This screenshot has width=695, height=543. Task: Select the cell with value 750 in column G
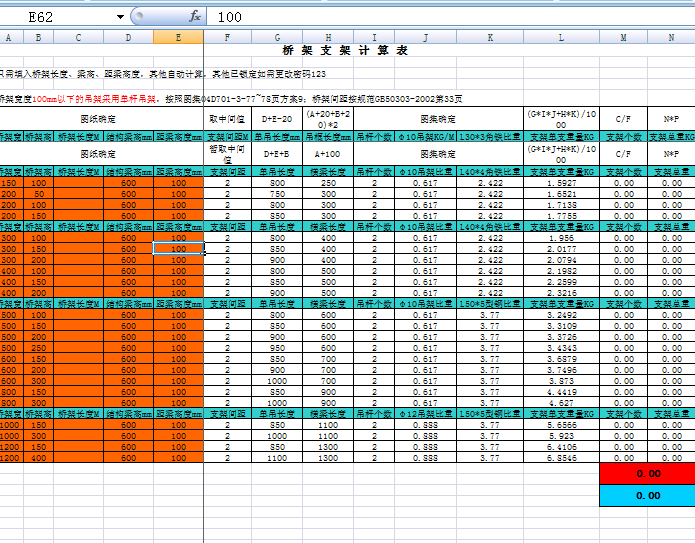277,194
